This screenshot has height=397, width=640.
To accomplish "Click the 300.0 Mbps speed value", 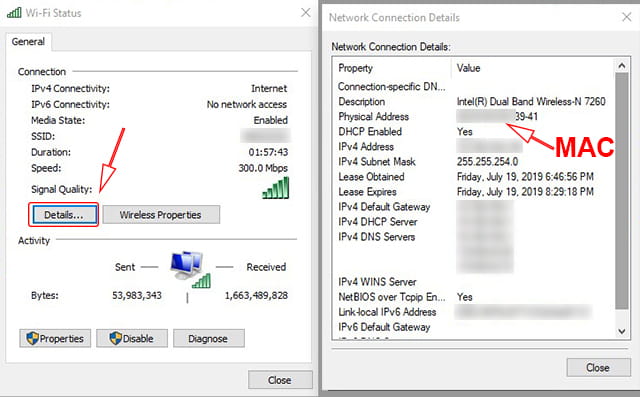I will click(263, 168).
